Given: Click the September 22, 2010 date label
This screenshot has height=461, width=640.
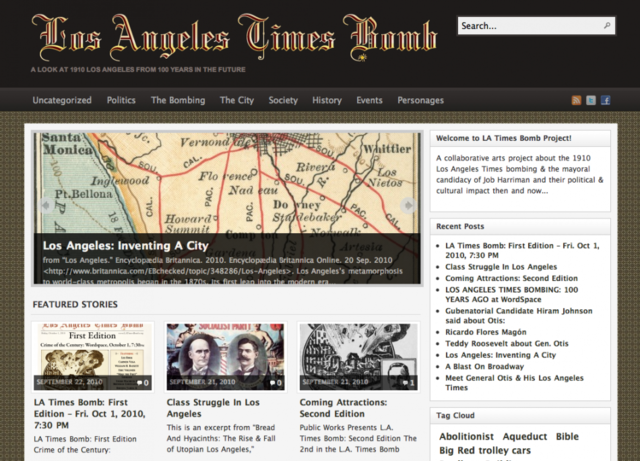Looking at the screenshot, I should (69, 382).
